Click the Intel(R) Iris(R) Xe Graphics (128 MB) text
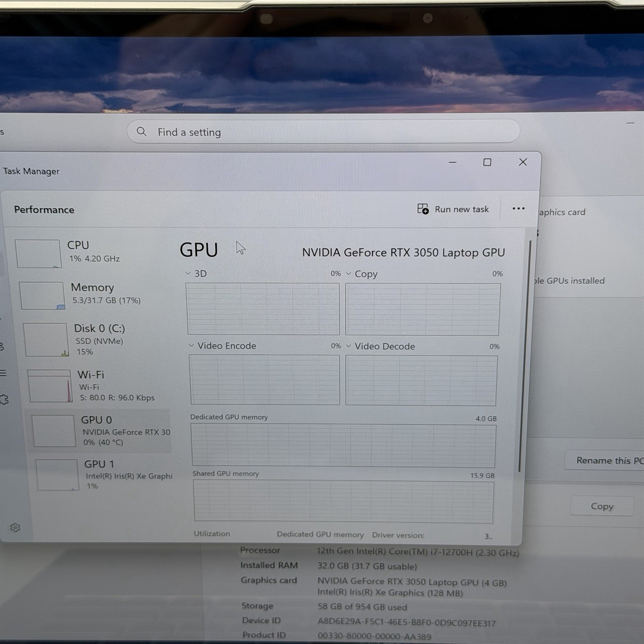644x644 pixels. pos(390,592)
